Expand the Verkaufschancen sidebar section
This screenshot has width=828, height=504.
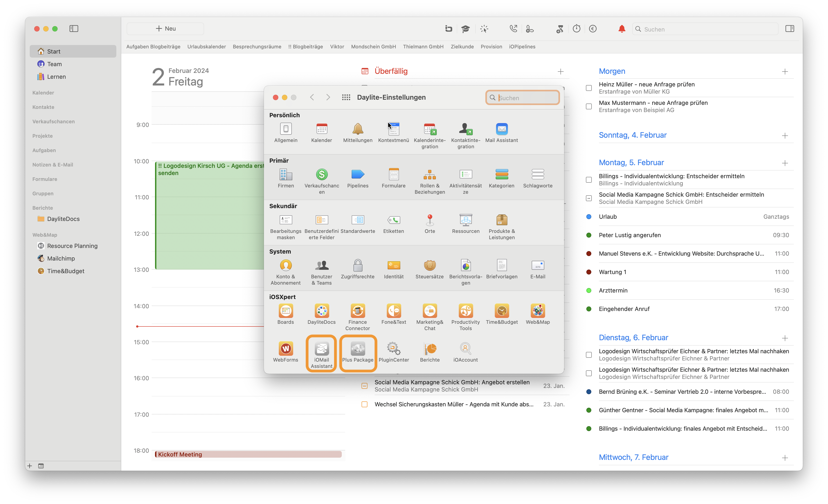pyautogui.click(x=53, y=122)
